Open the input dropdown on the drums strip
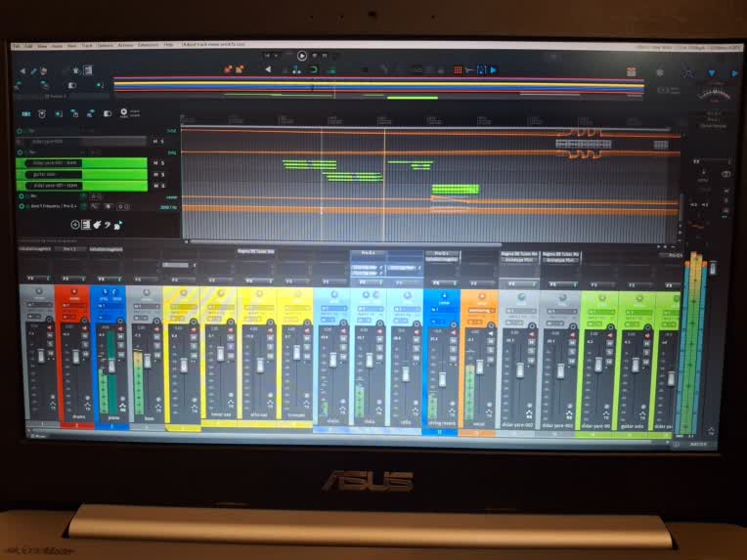 74,305
